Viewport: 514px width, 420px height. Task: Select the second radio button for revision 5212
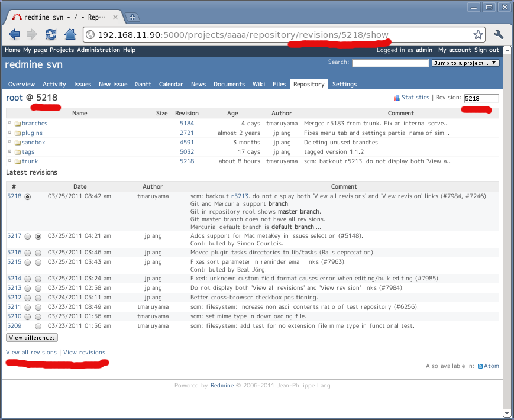coord(38,298)
